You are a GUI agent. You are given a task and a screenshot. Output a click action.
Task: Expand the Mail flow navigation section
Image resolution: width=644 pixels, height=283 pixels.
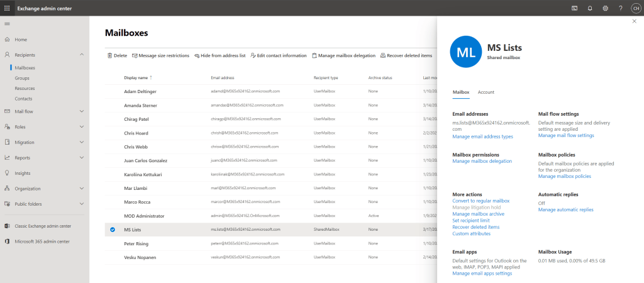pyautogui.click(x=82, y=111)
